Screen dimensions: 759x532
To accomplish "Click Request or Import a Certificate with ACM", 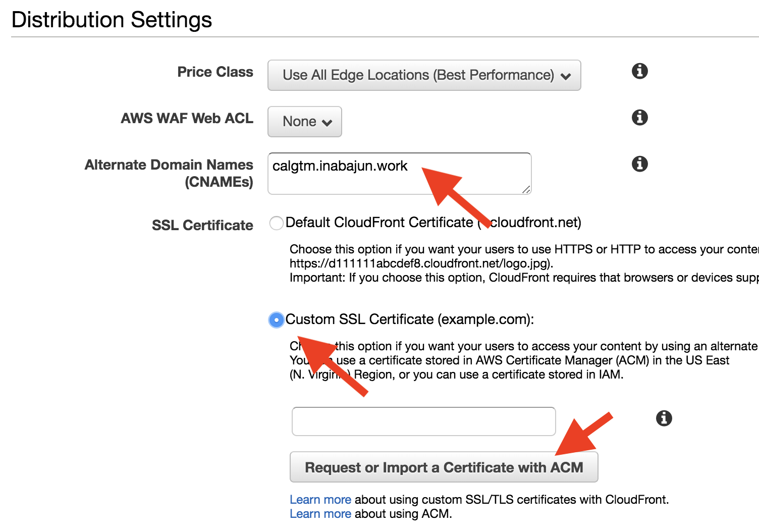I will click(444, 467).
